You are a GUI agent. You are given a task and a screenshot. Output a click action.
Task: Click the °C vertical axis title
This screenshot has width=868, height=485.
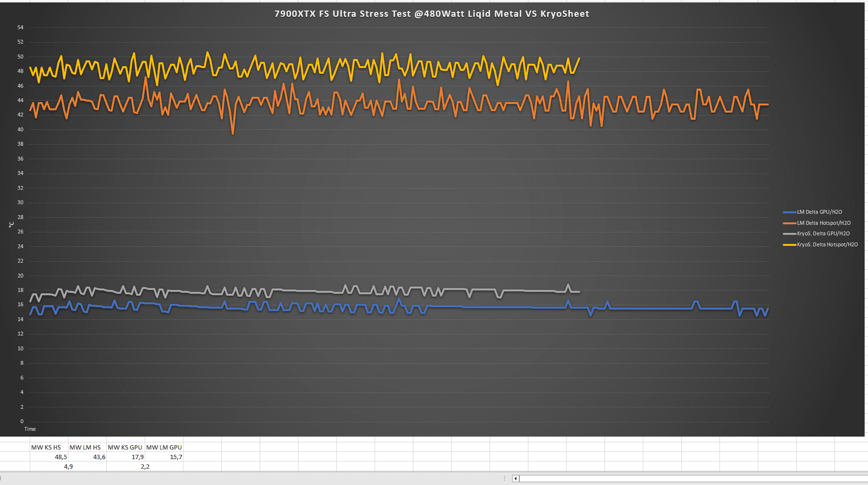click(x=11, y=224)
